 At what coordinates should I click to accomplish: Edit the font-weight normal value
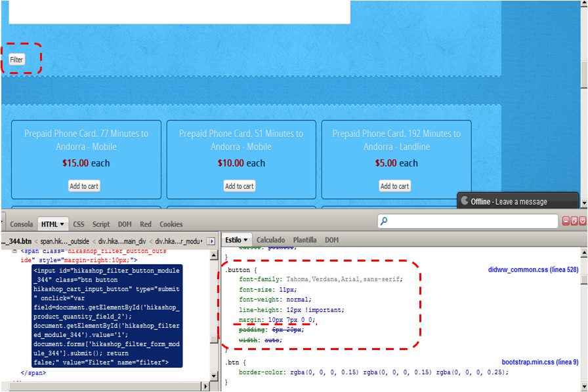pyautogui.click(x=298, y=300)
